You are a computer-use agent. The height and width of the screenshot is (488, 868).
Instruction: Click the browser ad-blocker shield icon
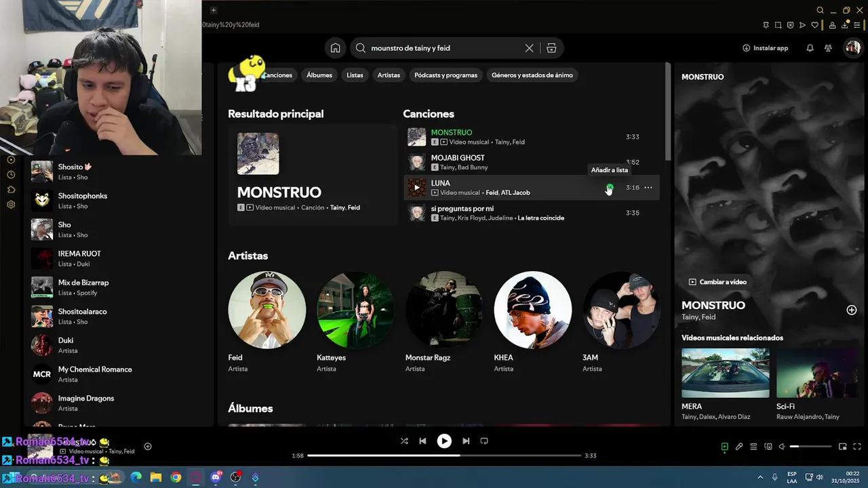(790, 25)
